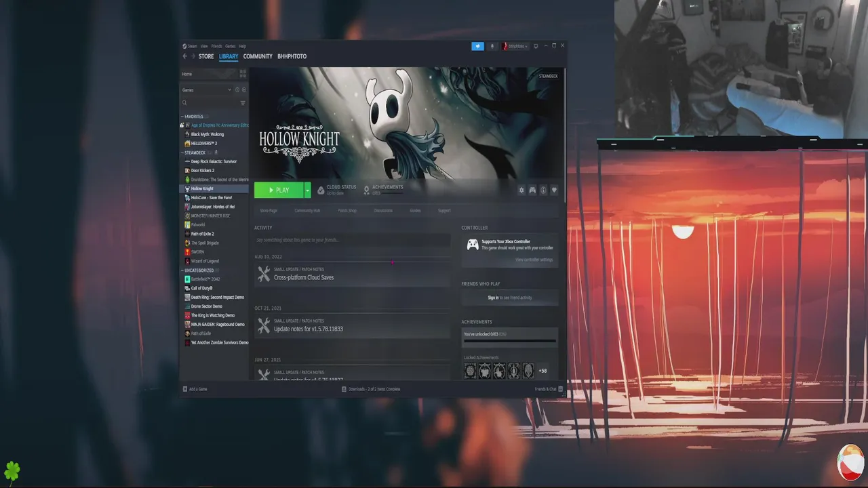Add Hollow Knight to favorites heart icon
This screenshot has height=488, width=868.
coord(554,190)
